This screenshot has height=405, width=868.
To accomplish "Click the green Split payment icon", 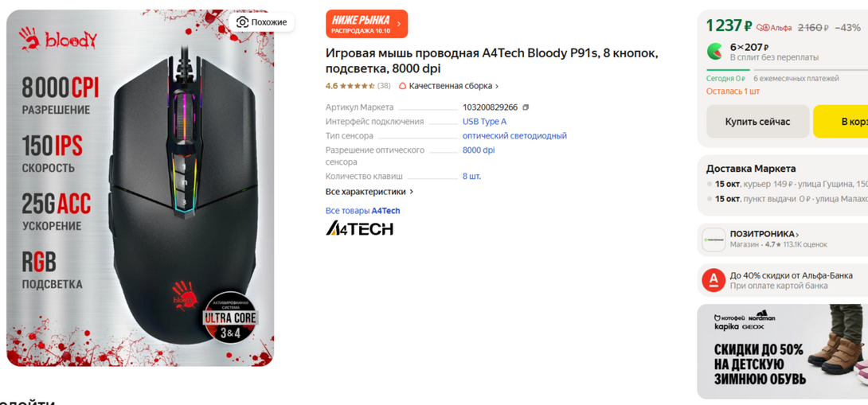I will pos(714,52).
